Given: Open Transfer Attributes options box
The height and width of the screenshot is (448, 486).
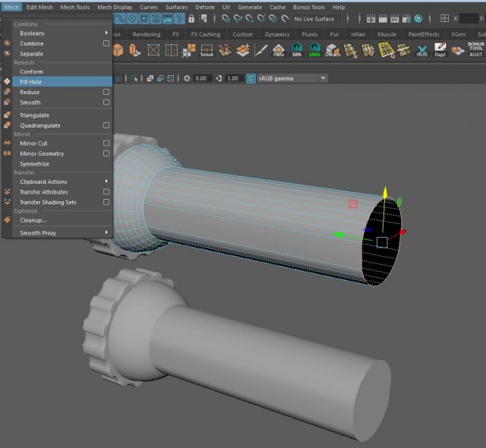Looking at the screenshot, I should 106,192.
